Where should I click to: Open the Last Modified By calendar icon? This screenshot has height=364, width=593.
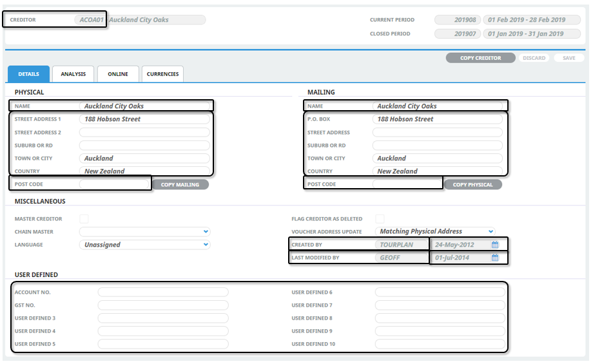point(495,258)
